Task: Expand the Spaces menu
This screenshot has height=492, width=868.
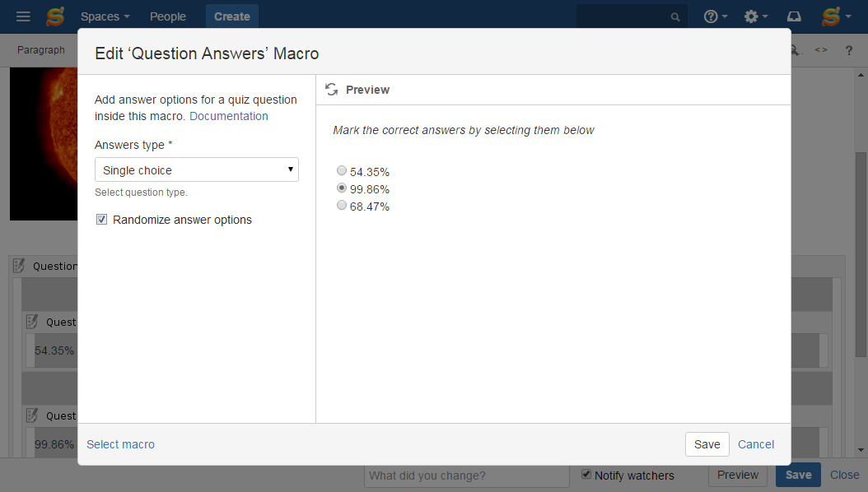Action: point(105,16)
